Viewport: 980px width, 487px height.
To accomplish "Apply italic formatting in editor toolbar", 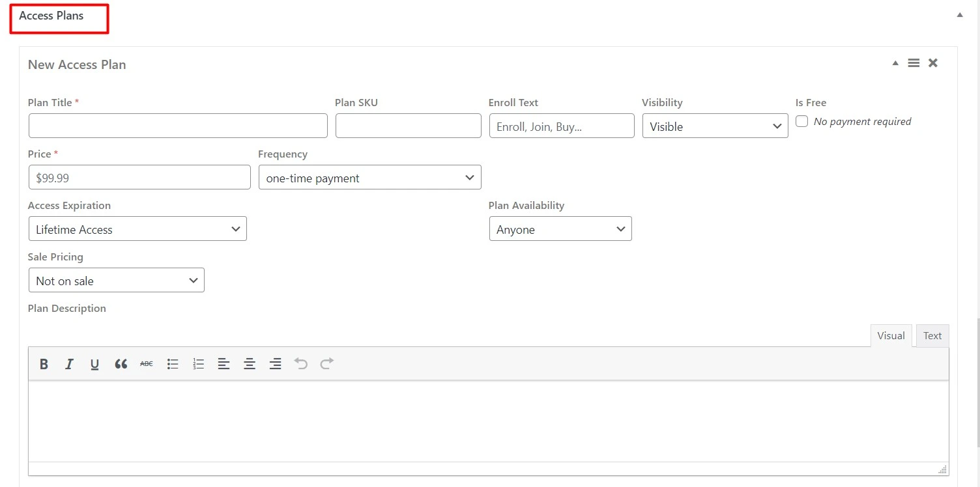I will pyautogui.click(x=69, y=364).
